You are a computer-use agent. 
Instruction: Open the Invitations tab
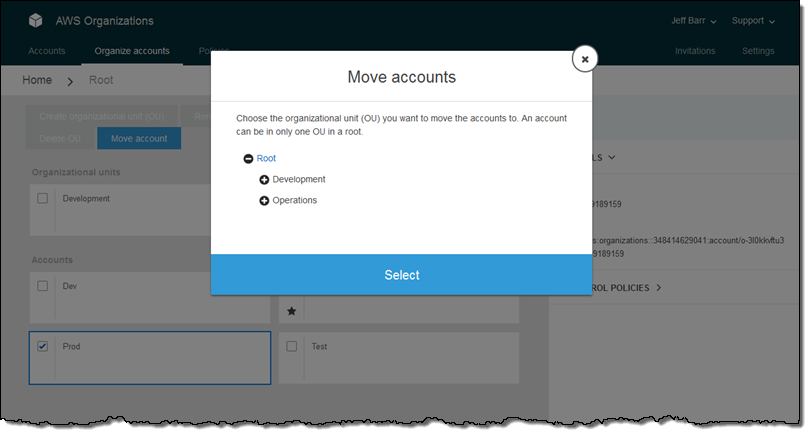click(695, 51)
